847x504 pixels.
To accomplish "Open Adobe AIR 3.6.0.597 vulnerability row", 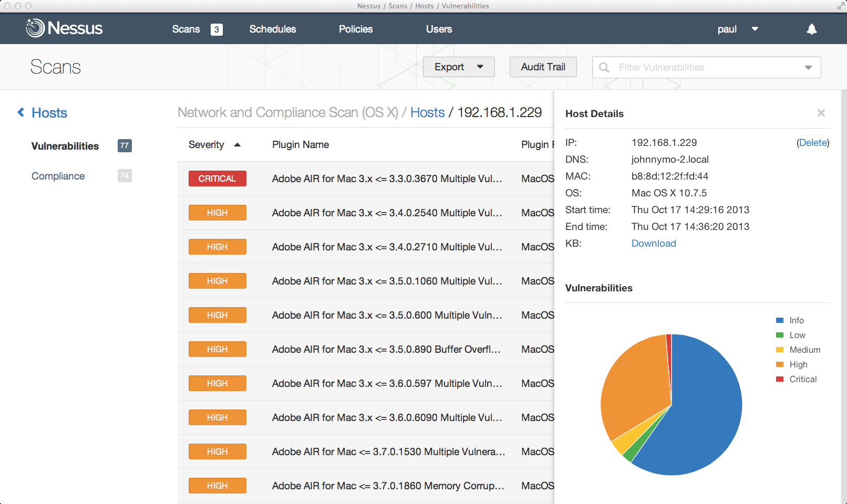I will point(366,383).
